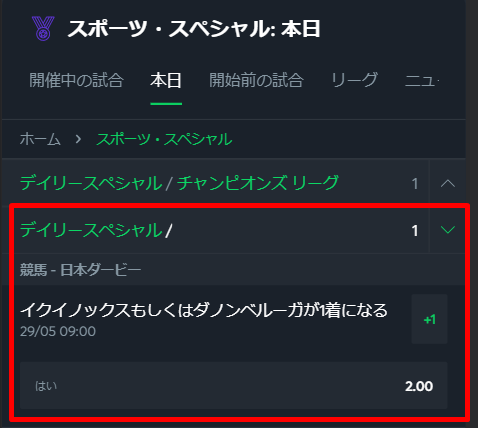Open デイリースペシャル / チャンピオンズ リーグ header
This screenshot has width=478, height=428.
[x=179, y=183]
